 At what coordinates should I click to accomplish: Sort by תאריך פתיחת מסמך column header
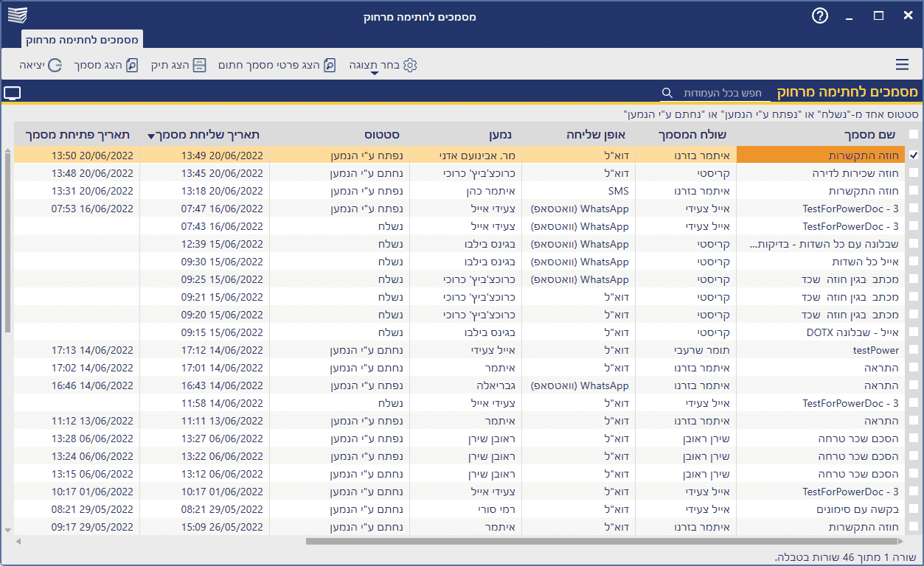click(x=77, y=135)
